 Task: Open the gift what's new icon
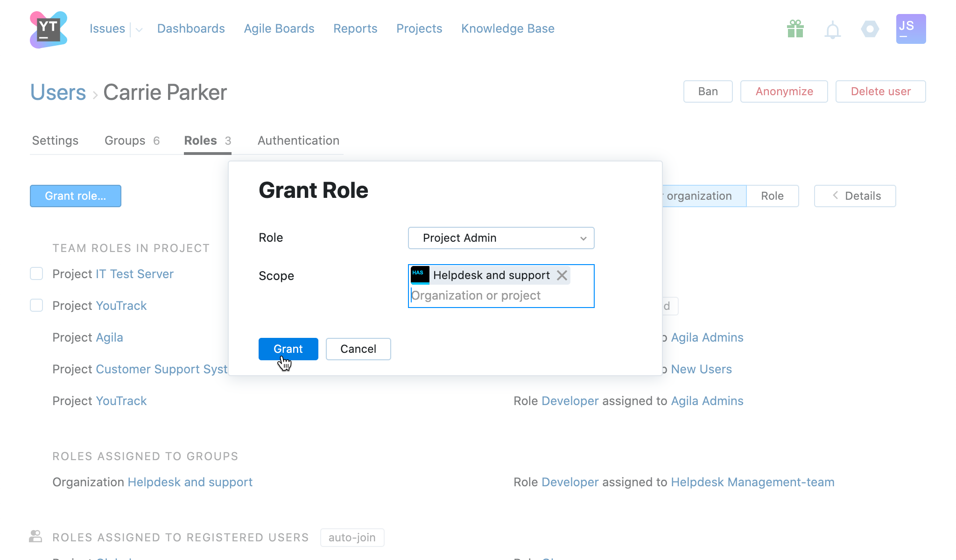[x=795, y=29]
